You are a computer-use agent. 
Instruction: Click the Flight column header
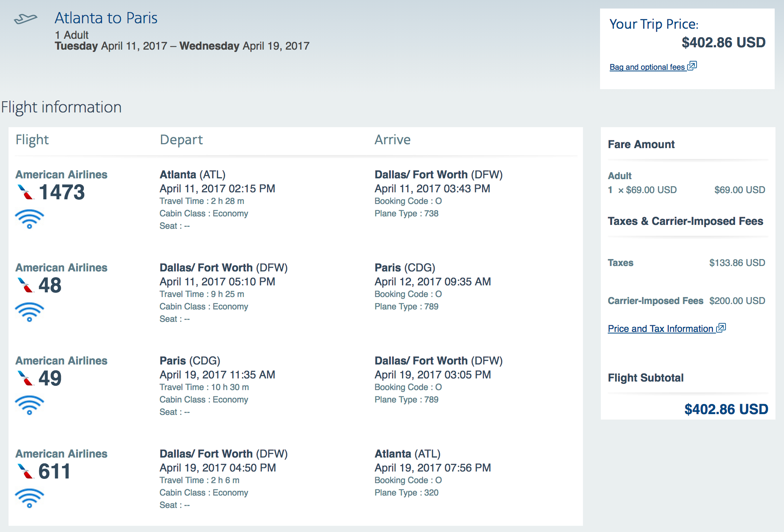32,140
